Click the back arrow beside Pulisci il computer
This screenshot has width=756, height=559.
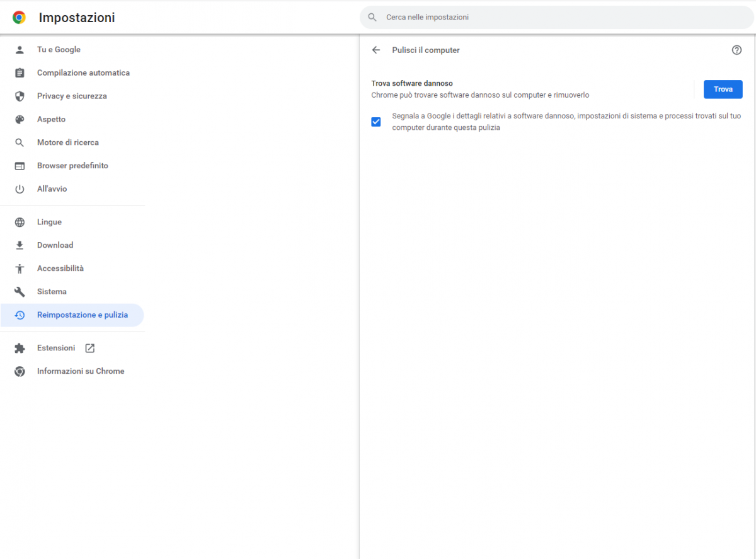tap(376, 50)
